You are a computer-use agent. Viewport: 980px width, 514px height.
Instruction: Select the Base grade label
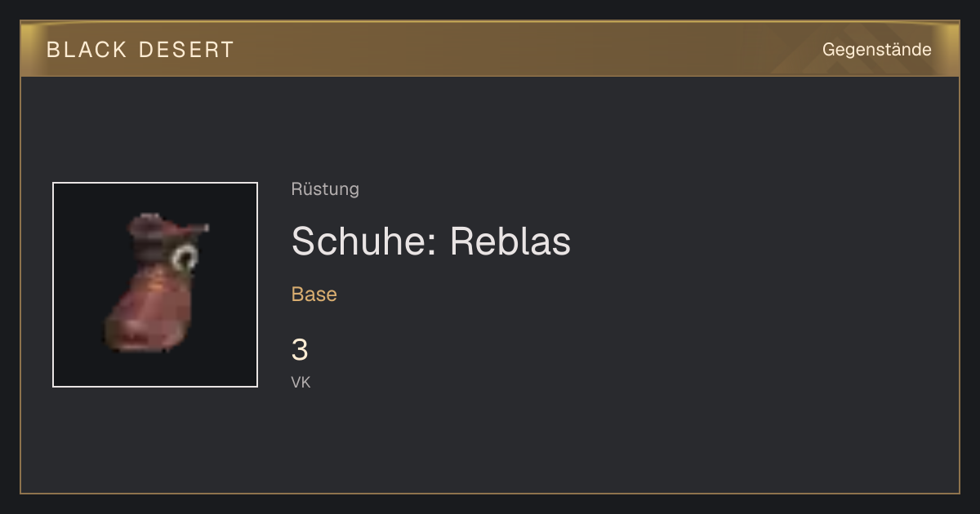[x=314, y=295]
